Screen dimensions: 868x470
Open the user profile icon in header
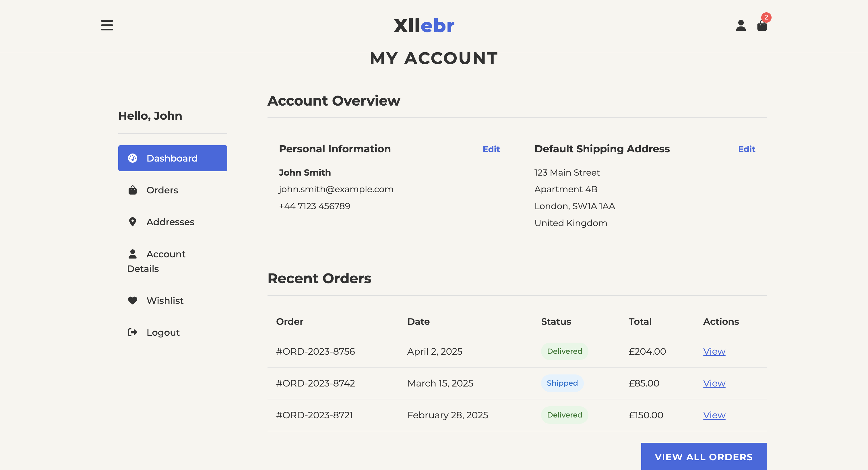(740, 25)
